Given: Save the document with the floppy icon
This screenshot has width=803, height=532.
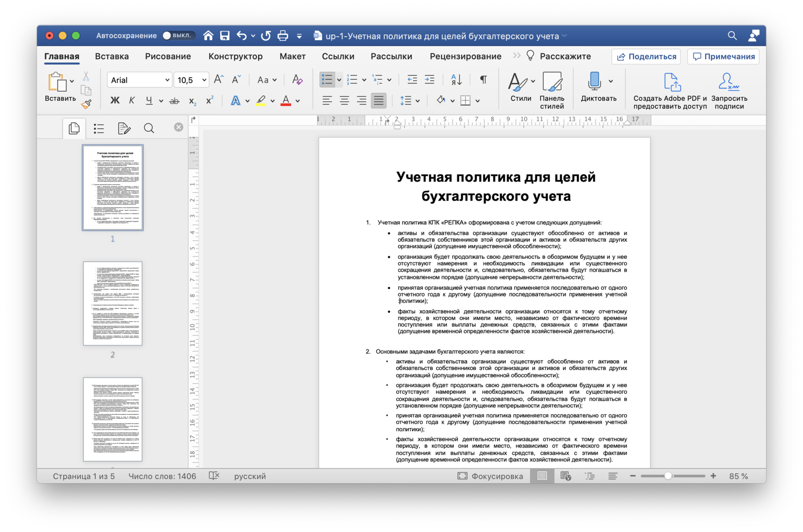Looking at the screenshot, I should (225, 36).
